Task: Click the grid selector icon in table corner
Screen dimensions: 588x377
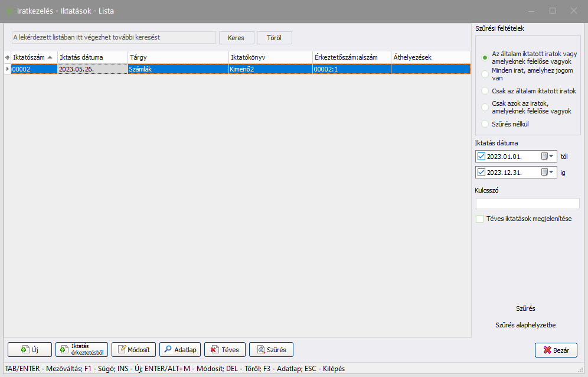Action: (8, 57)
